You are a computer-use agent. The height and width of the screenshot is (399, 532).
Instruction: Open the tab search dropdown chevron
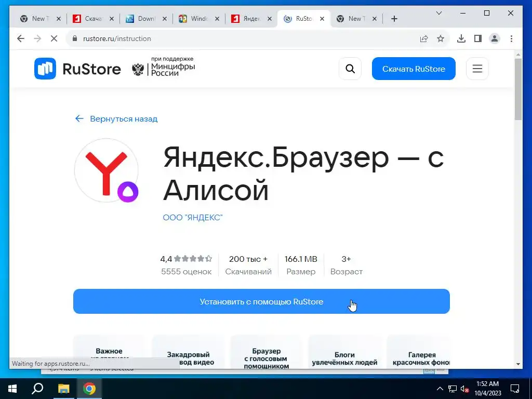[x=438, y=13]
